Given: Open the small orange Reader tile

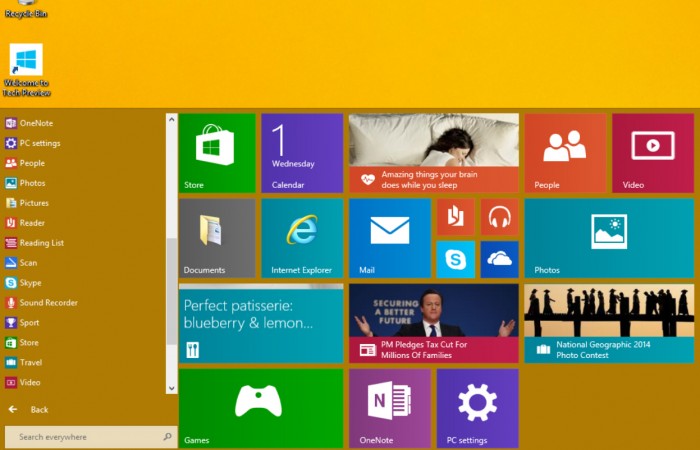Looking at the screenshot, I should 455,217.
